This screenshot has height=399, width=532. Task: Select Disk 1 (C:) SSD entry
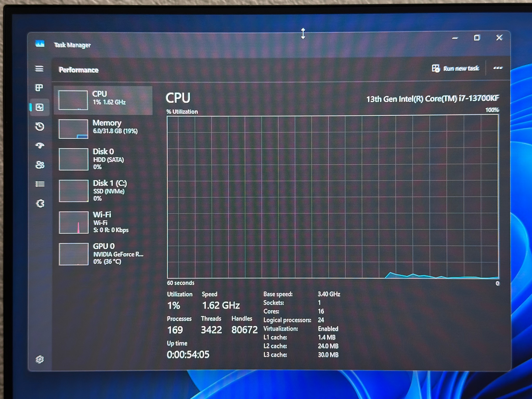pyautogui.click(x=103, y=191)
